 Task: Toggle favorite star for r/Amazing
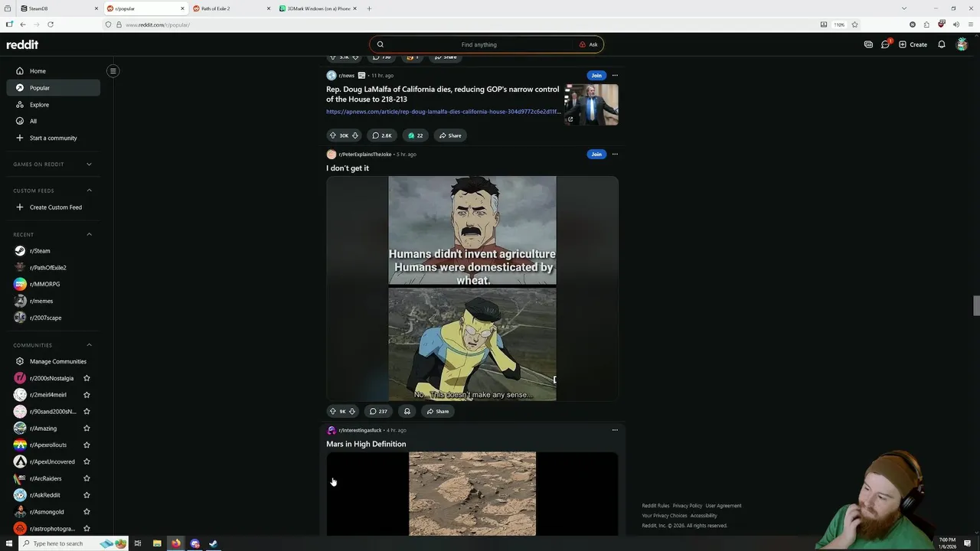tap(87, 429)
